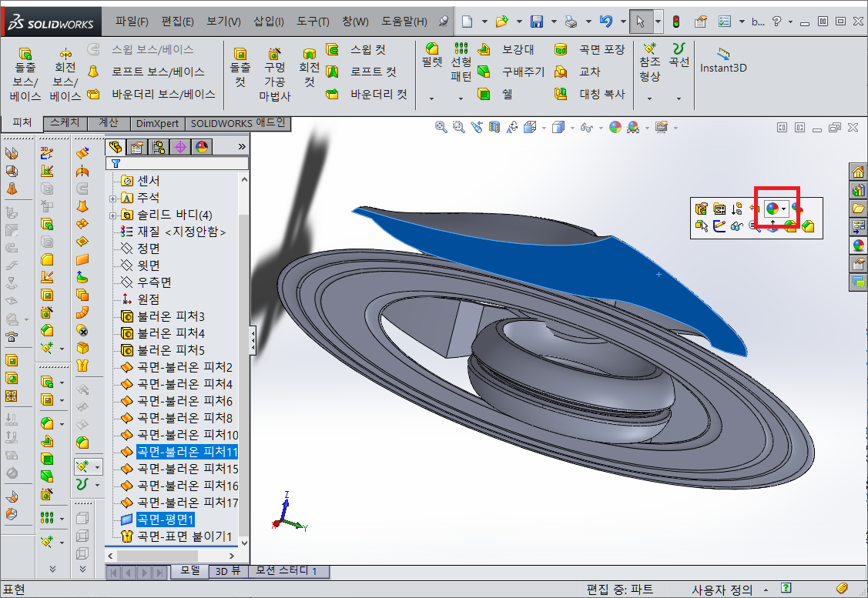Select 재질 <지정안함> in the tree
Screen dimensions: 868x598
coord(173,232)
